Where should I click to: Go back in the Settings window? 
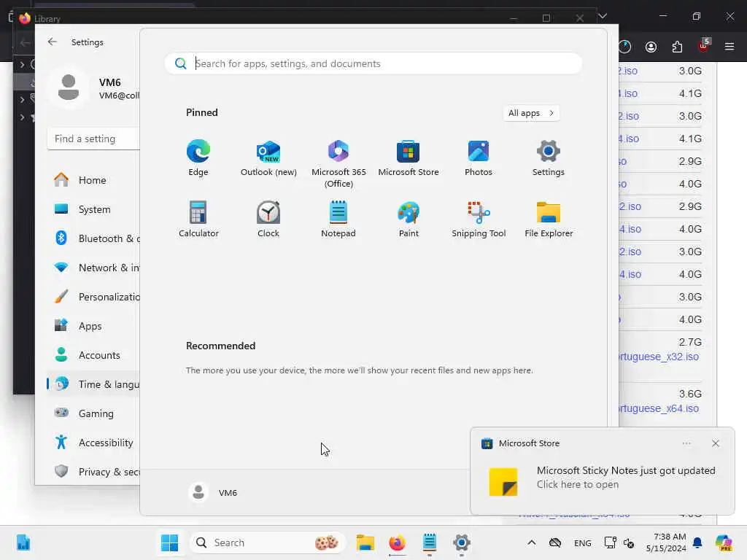tap(53, 42)
